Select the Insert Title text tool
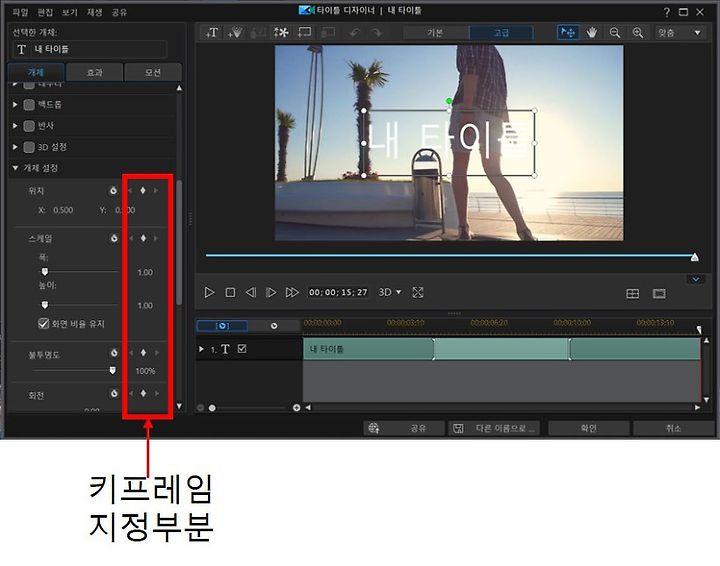 212,33
